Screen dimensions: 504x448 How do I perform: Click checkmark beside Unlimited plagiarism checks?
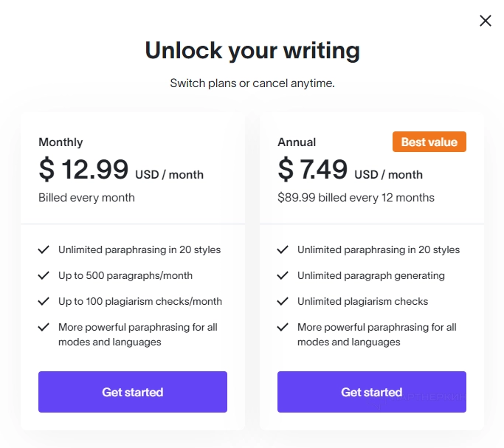[283, 302]
